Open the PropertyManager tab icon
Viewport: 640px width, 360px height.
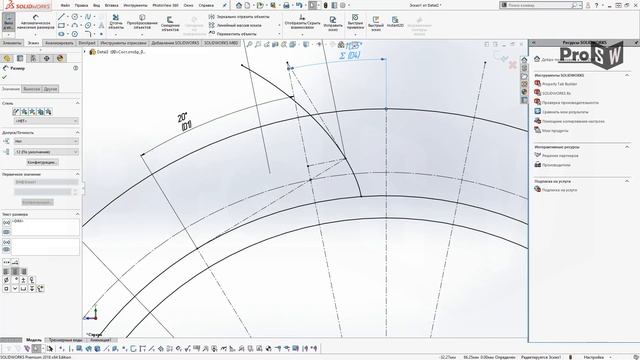pyautogui.click(x=20, y=58)
